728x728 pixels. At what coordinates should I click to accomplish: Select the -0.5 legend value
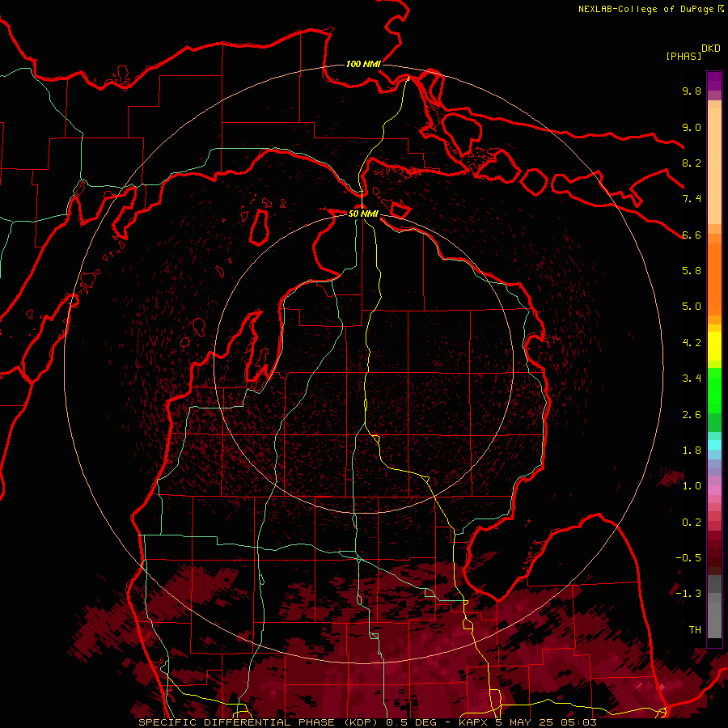point(688,558)
